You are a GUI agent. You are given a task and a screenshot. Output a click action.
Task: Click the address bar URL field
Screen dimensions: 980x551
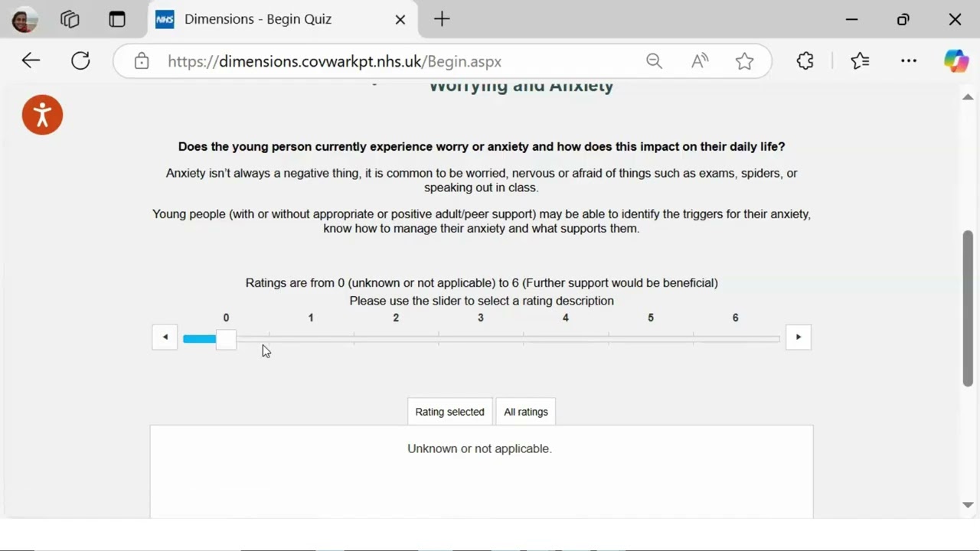383,61
